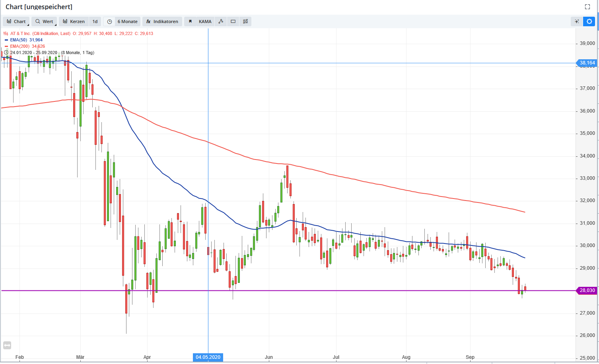Select the EMA(50) indicator legend

pyautogui.click(x=26, y=40)
